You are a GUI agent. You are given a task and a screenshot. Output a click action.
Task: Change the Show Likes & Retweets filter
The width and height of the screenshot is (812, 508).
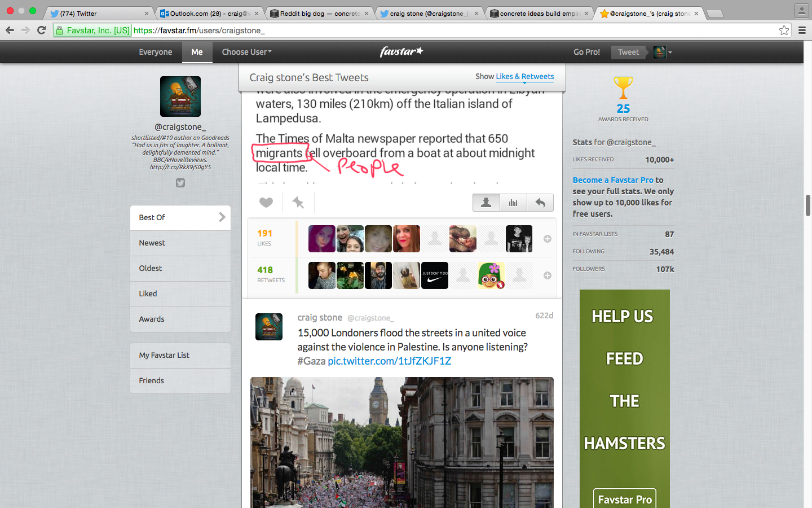coord(524,76)
